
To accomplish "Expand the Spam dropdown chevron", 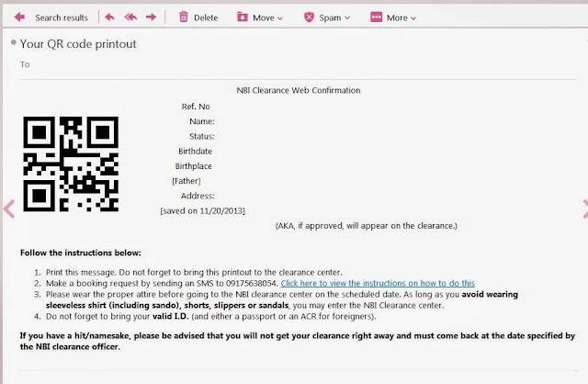I will point(347,18).
